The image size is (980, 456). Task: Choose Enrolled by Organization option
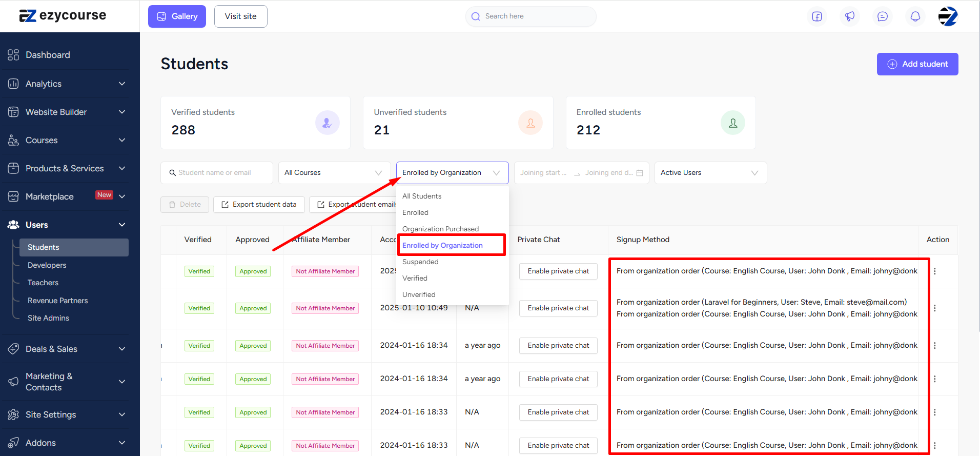click(452, 245)
